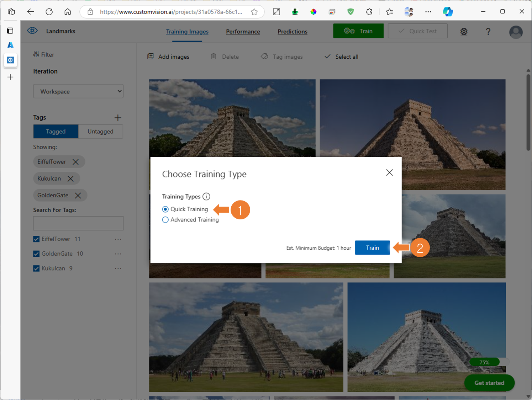
Task: Open the Predictions tab
Action: [x=293, y=32]
